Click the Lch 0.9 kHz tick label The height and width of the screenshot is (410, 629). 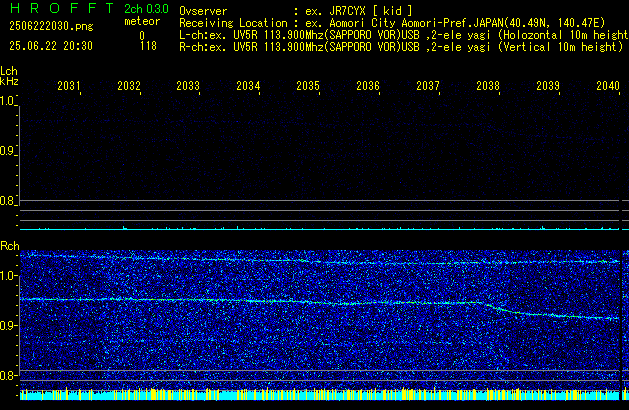pos(8,151)
